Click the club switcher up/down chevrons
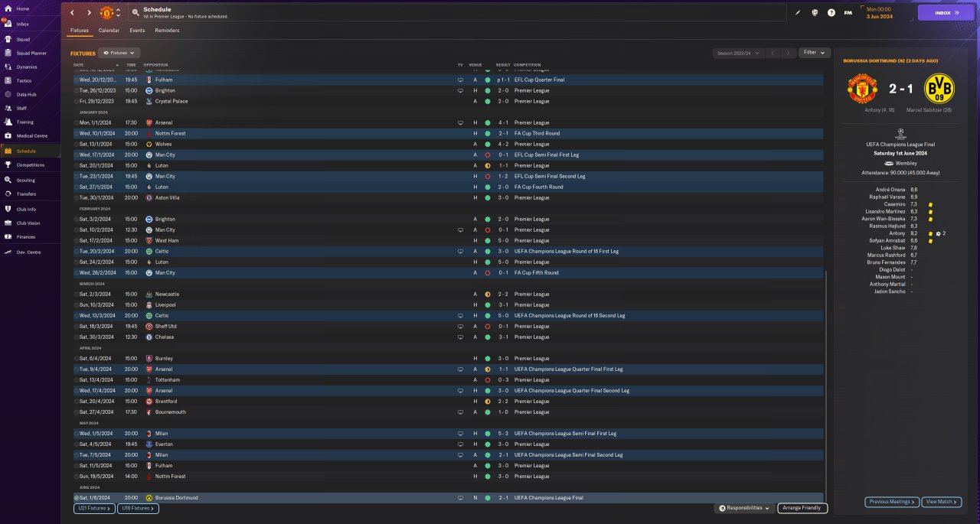Viewport: 980px width, 524px height. click(118, 13)
